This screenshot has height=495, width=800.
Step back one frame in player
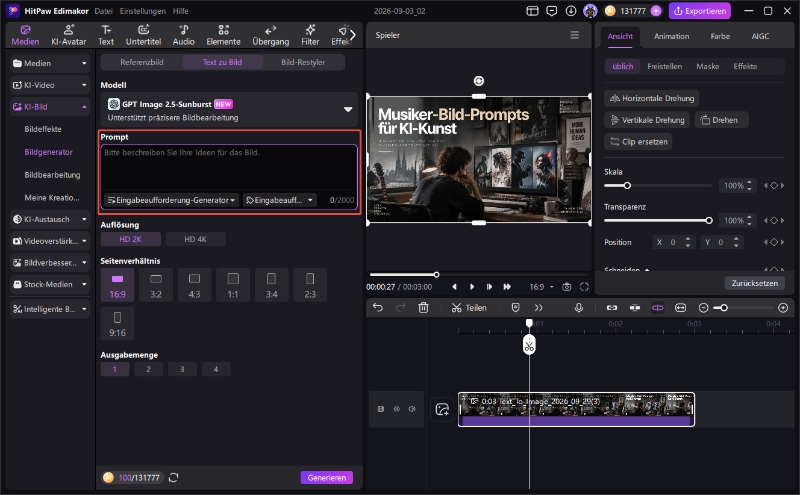[455, 287]
